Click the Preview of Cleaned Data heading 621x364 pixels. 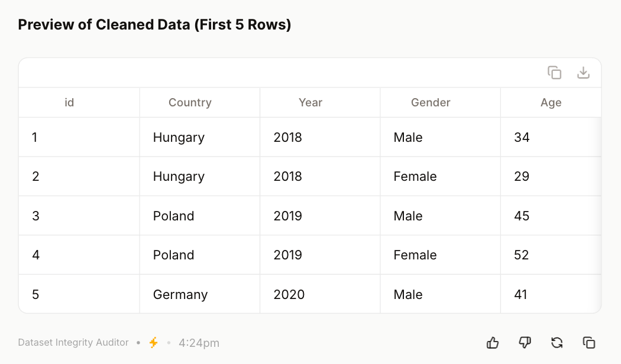[x=154, y=25]
